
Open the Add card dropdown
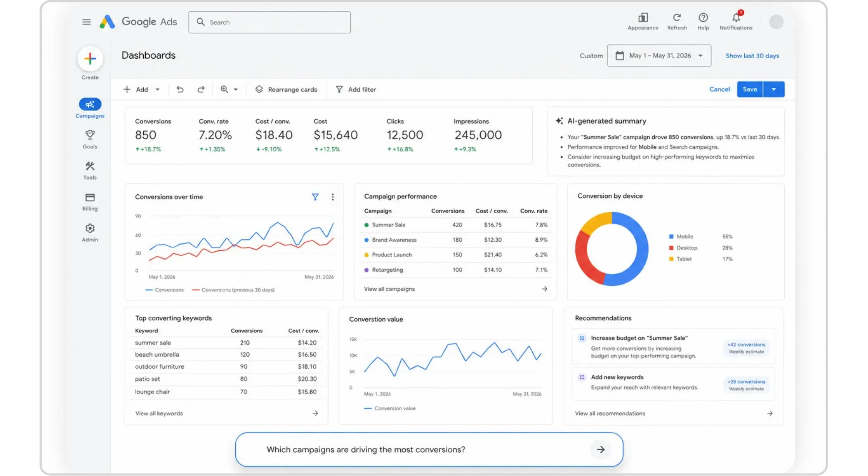click(x=142, y=89)
